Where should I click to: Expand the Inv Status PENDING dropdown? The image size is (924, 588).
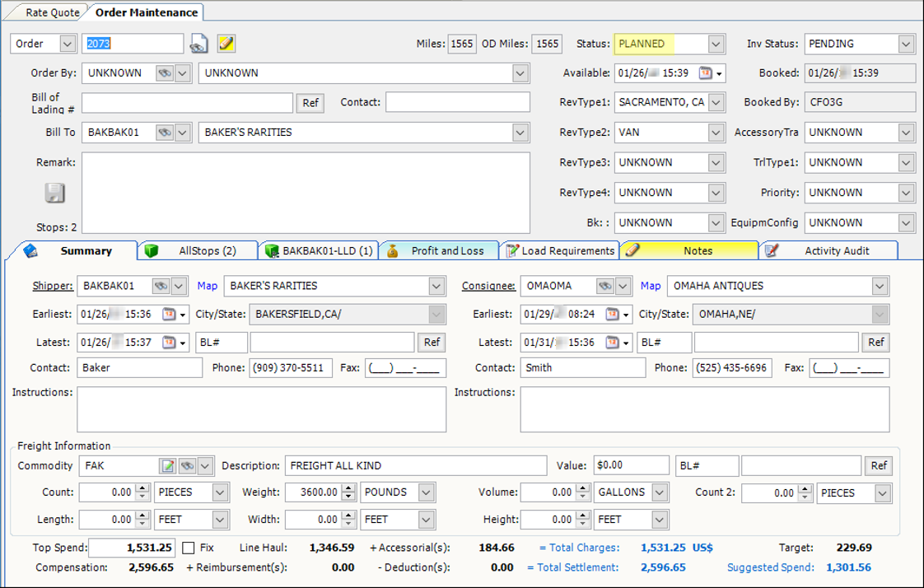[906, 44]
